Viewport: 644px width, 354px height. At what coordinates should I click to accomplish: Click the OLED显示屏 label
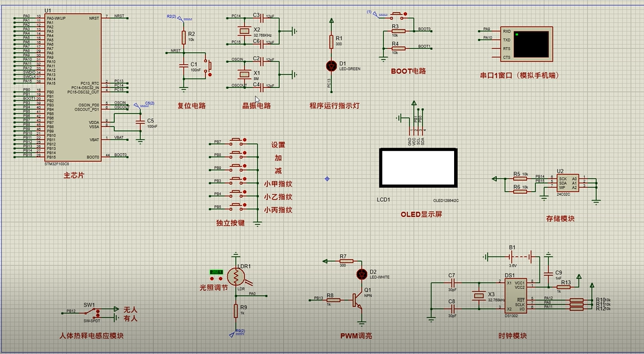pos(421,214)
